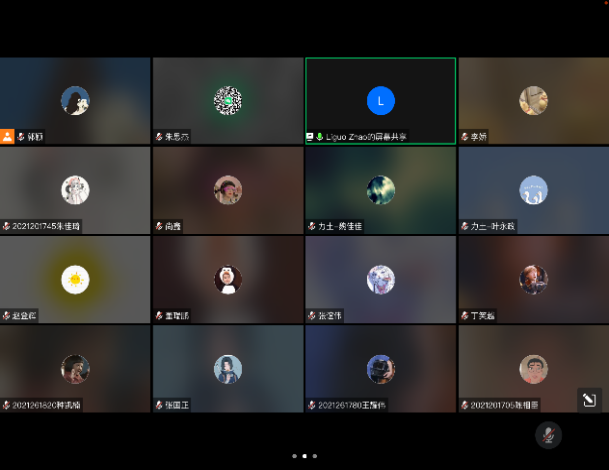Viewport: 609px width, 470px height.
Task: Select participant tile labeled 2021261780
Action: [x=380, y=369]
